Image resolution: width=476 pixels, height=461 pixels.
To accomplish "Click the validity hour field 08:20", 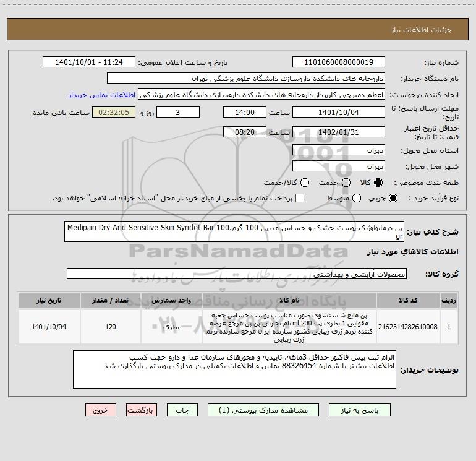I will [245, 132].
